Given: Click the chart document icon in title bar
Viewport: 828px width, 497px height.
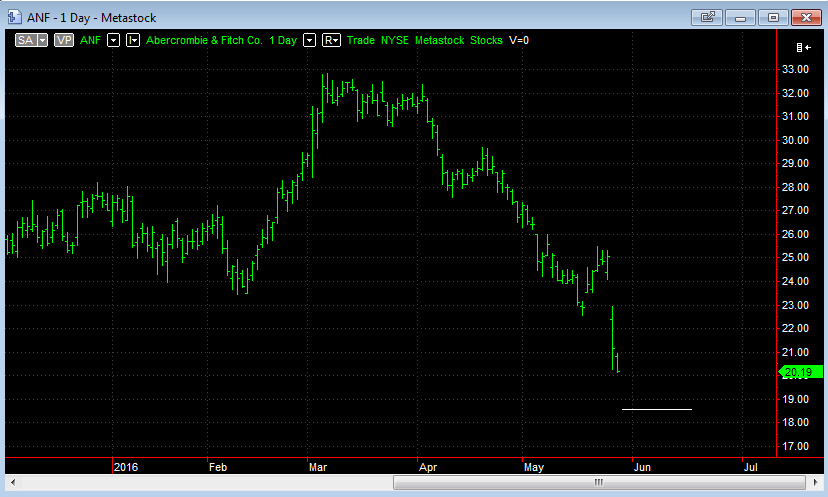Looking at the screenshot, I should pos(14,17).
